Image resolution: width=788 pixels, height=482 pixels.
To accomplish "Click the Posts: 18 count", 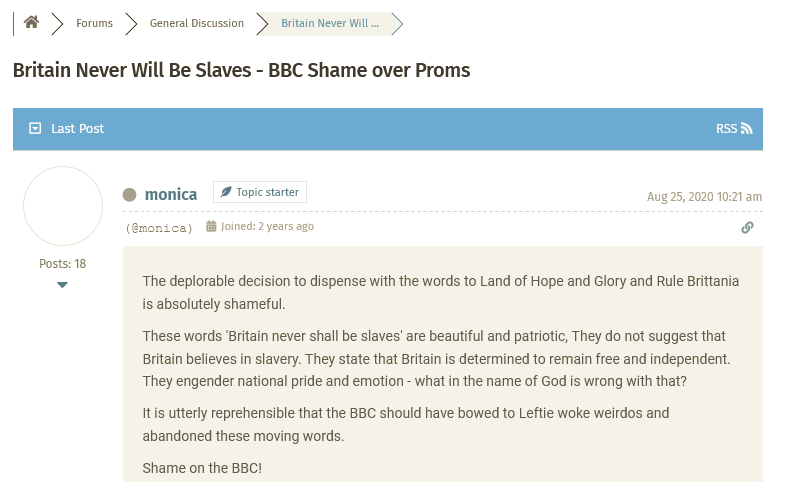I will [x=62, y=264].
